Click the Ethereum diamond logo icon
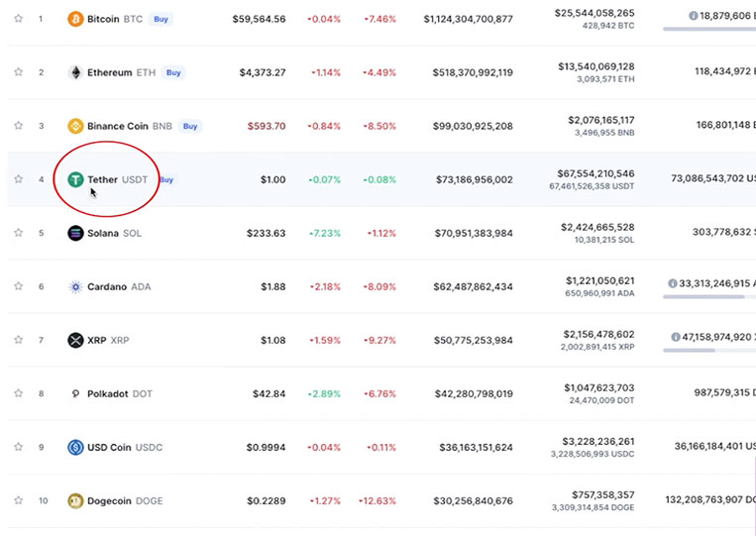 click(75, 72)
